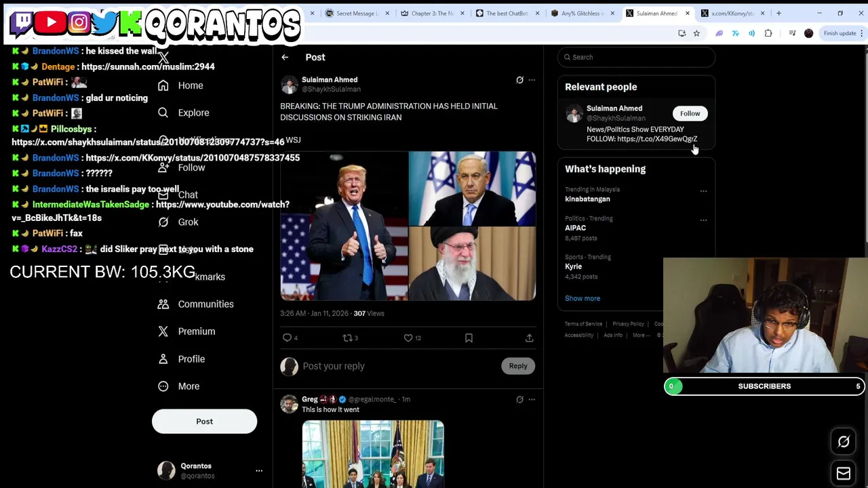868x488 pixels.
Task: Open the Kyrie trending topic
Action: (573, 267)
